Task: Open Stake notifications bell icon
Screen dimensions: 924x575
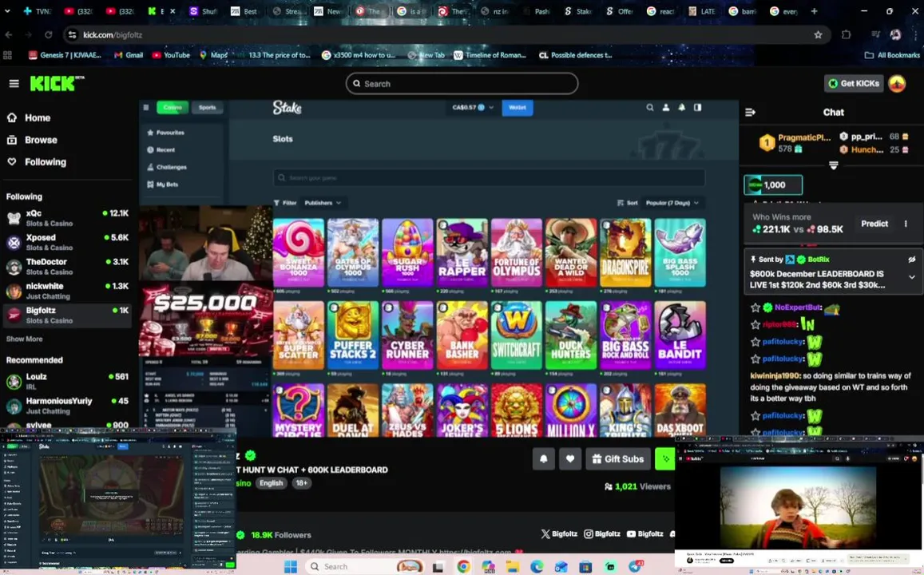Action: [682, 107]
